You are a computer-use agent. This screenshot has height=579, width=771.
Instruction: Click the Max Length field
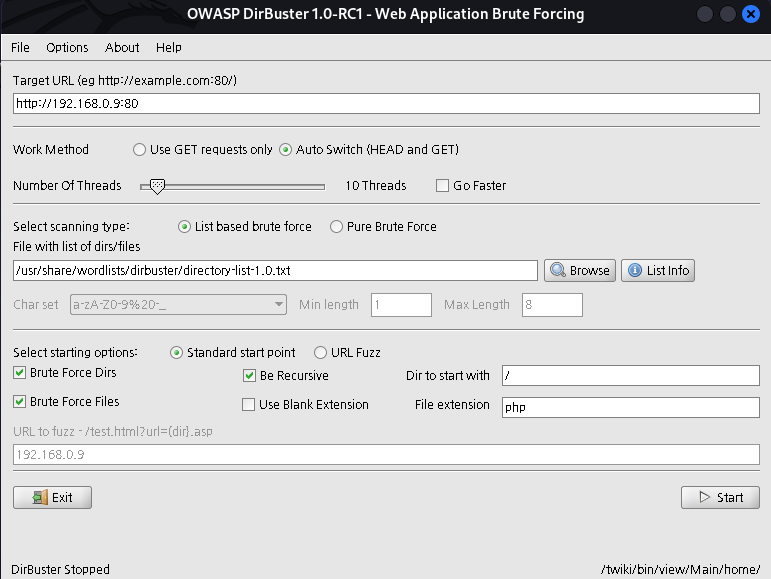click(552, 305)
